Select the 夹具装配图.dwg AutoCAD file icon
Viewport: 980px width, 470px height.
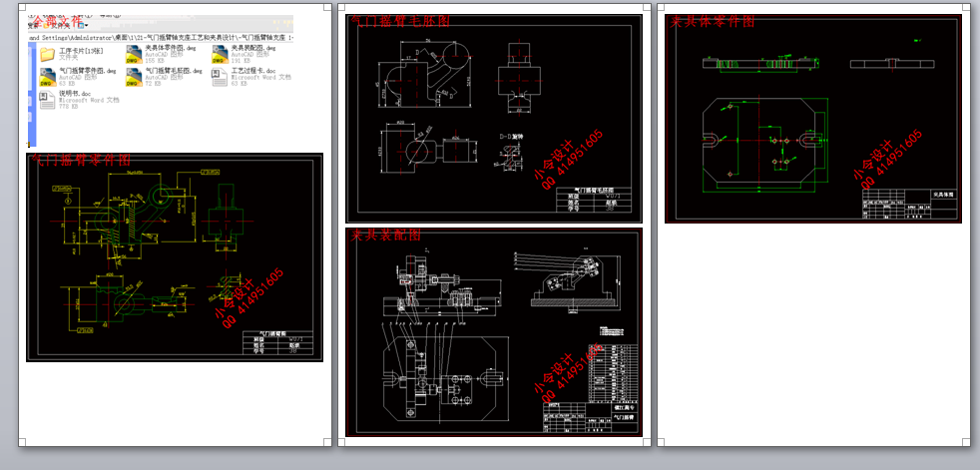click(x=220, y=54)
